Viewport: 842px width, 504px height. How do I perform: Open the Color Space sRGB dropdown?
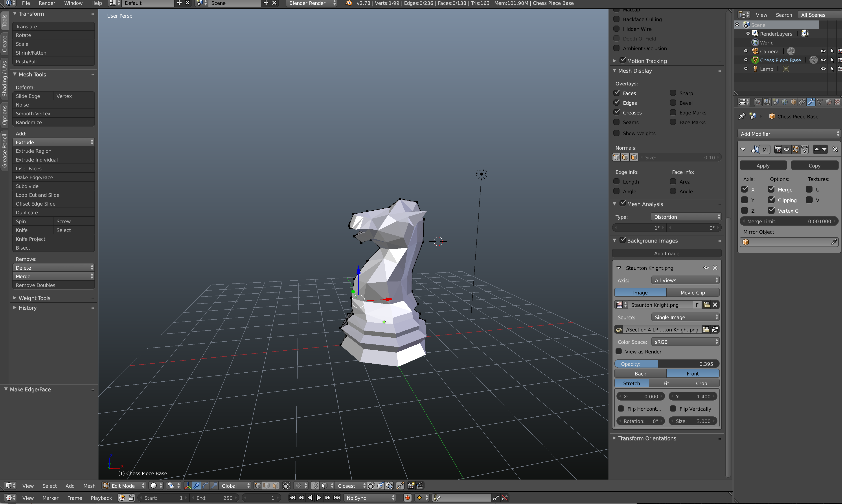(x=685, y=342)
